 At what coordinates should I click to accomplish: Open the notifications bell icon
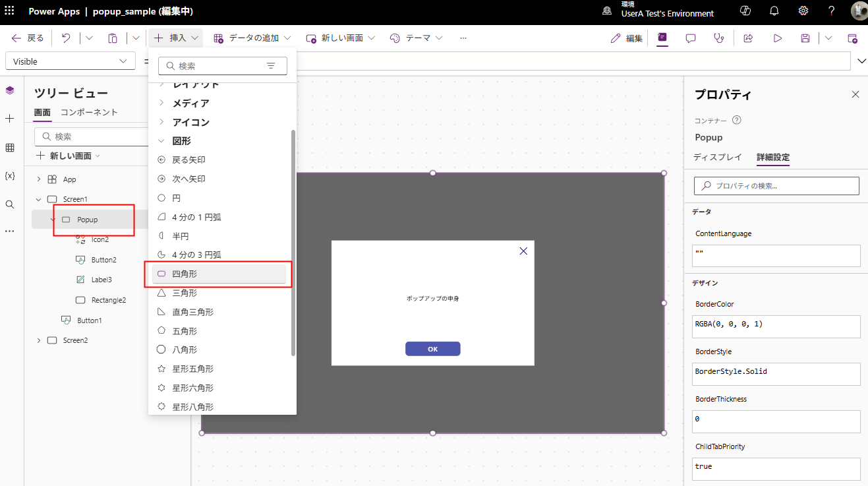[774, 11]
